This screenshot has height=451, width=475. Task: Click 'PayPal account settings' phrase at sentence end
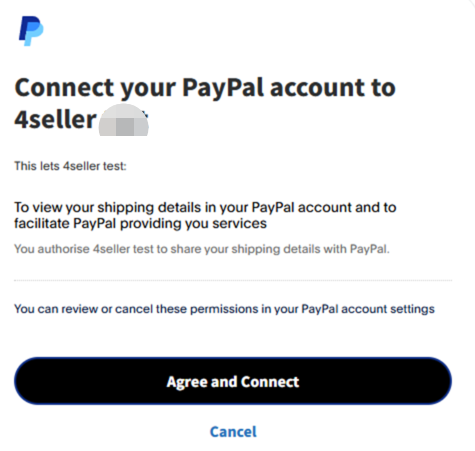(x=368, y=309)
